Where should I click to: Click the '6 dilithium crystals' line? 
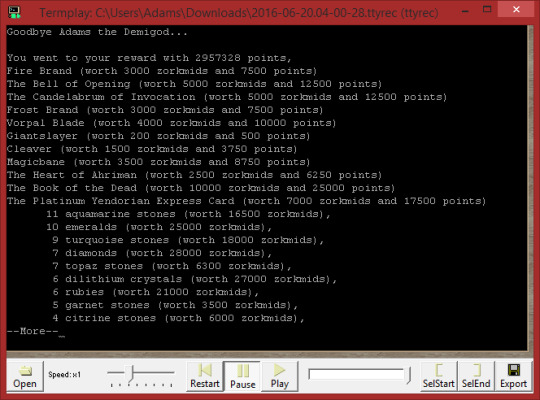click(x=195, y=279)
